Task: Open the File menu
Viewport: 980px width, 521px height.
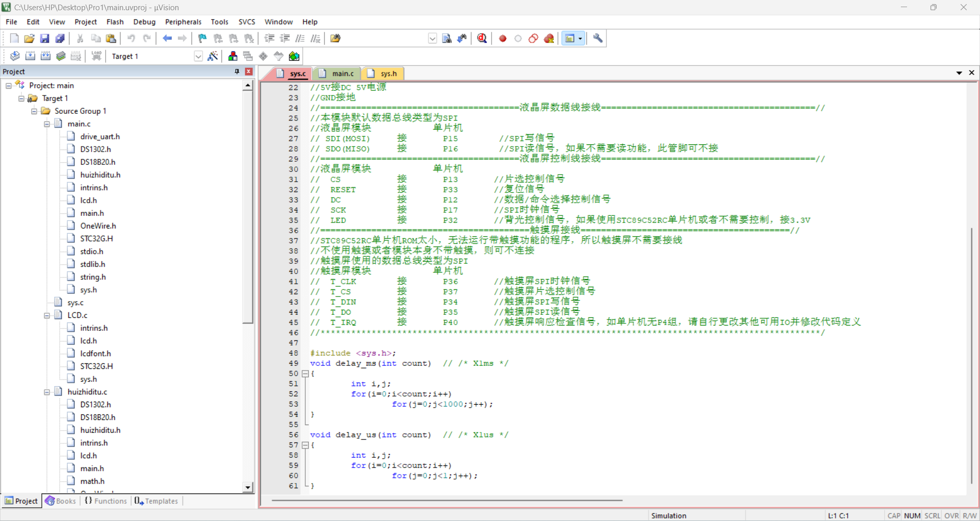Action: tap(11, 22)
